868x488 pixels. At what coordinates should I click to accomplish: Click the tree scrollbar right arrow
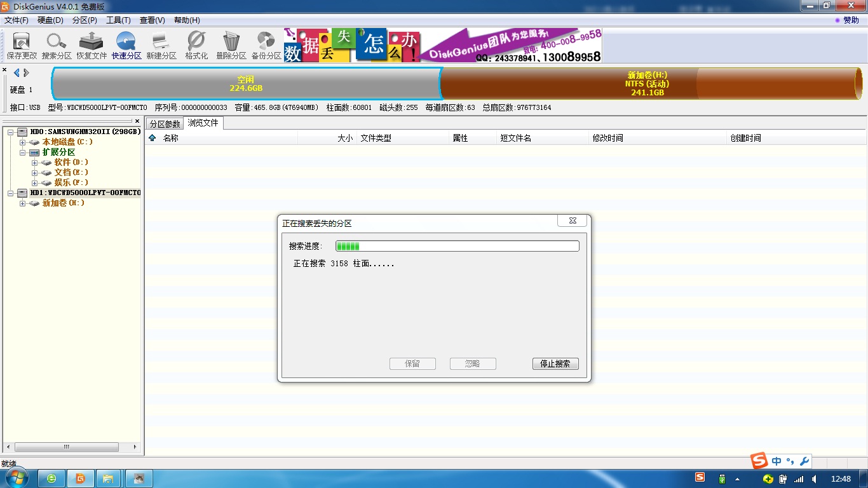135,447
